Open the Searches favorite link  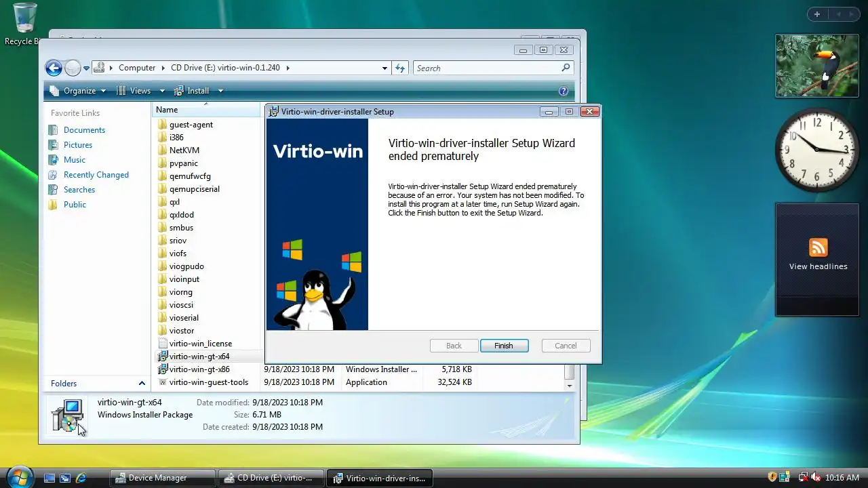[x=79, y=190]
